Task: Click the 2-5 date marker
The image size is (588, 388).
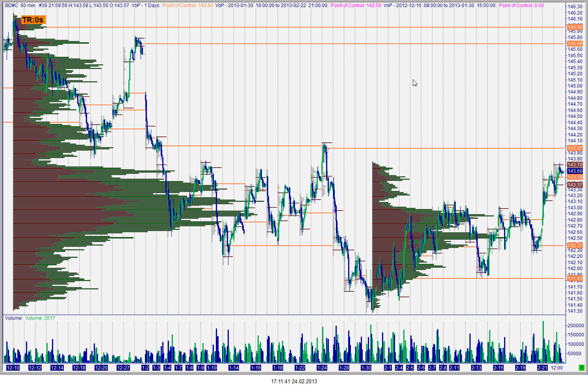Action: tap(410, 367)
